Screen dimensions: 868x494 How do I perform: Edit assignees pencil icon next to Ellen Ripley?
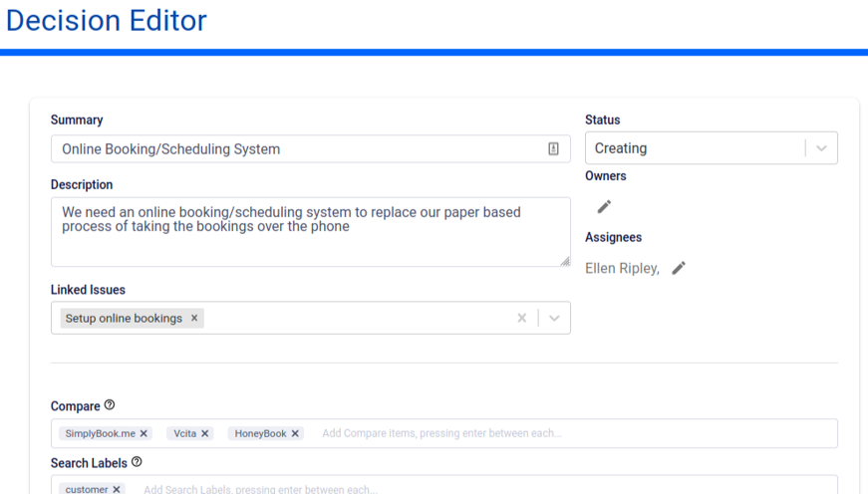(679, 268)
